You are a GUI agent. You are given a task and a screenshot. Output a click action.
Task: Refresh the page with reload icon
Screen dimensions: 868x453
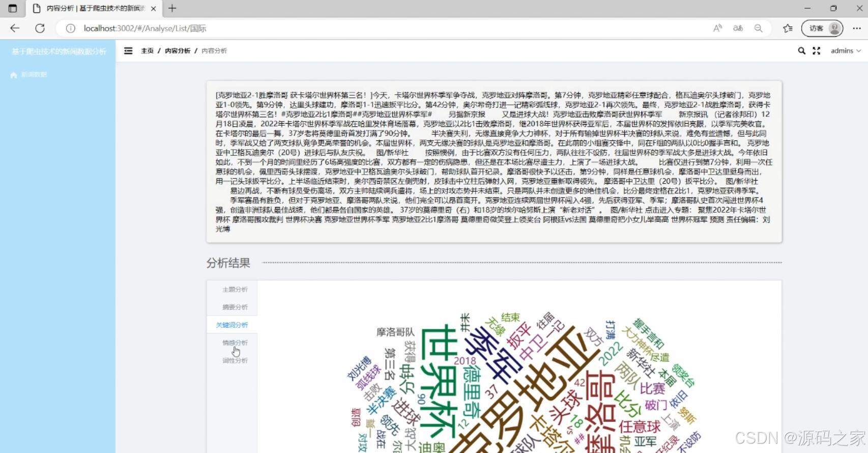pos(40,29)
